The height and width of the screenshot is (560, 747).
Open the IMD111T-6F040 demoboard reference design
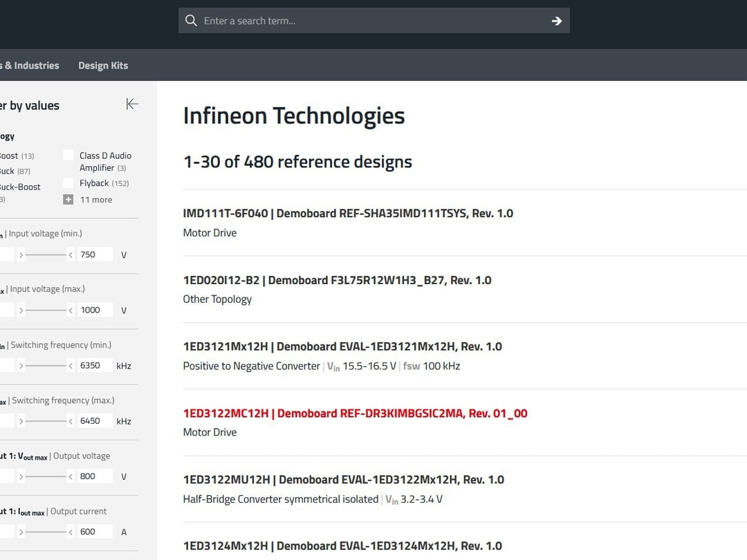tap(348, 213)
